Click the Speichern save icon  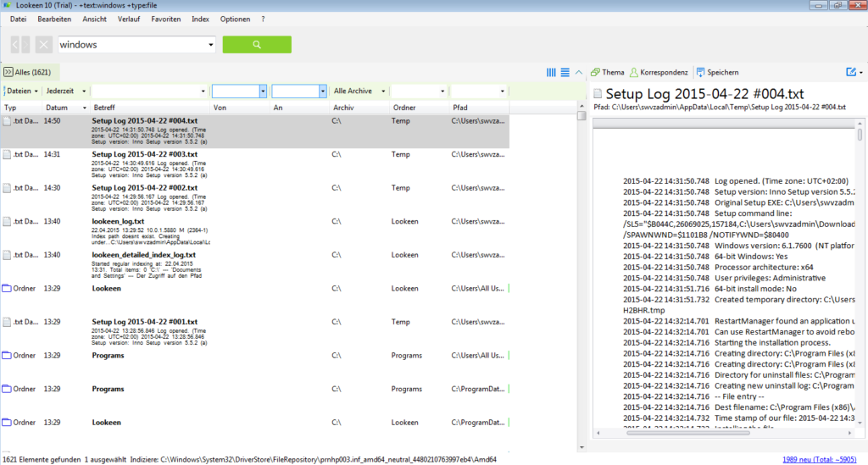coord(700,73)
